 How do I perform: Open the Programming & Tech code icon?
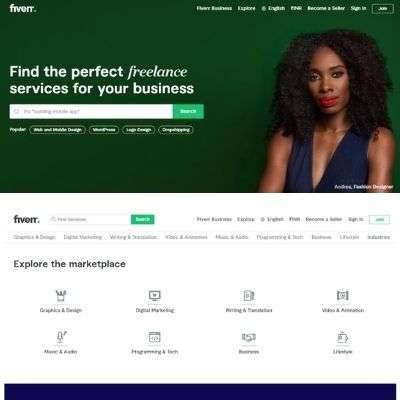[155, 337]
